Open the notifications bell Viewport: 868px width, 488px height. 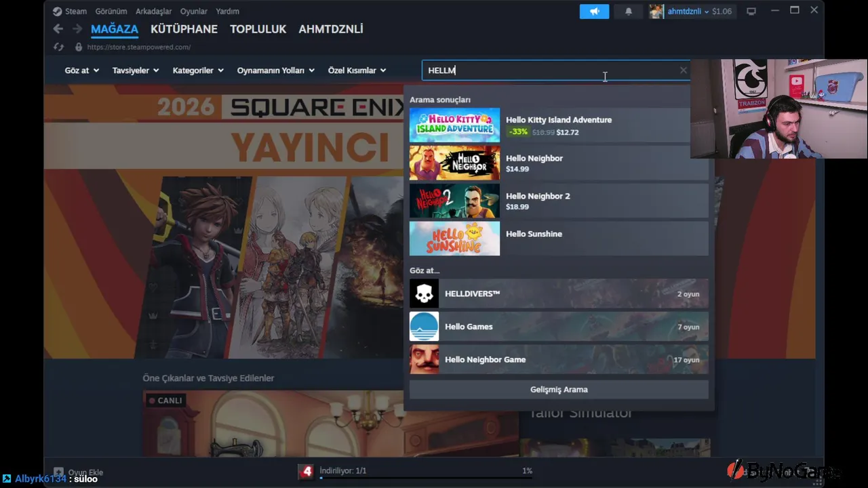point(629,12)
